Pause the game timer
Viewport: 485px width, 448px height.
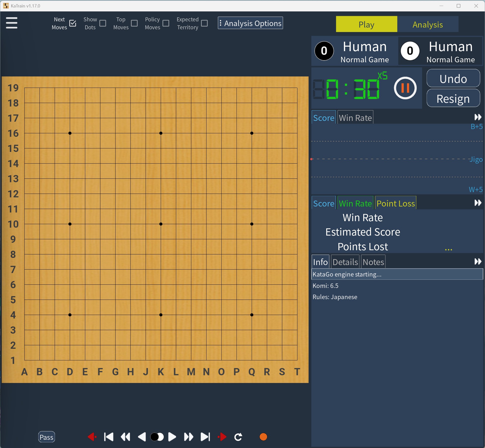405,88
